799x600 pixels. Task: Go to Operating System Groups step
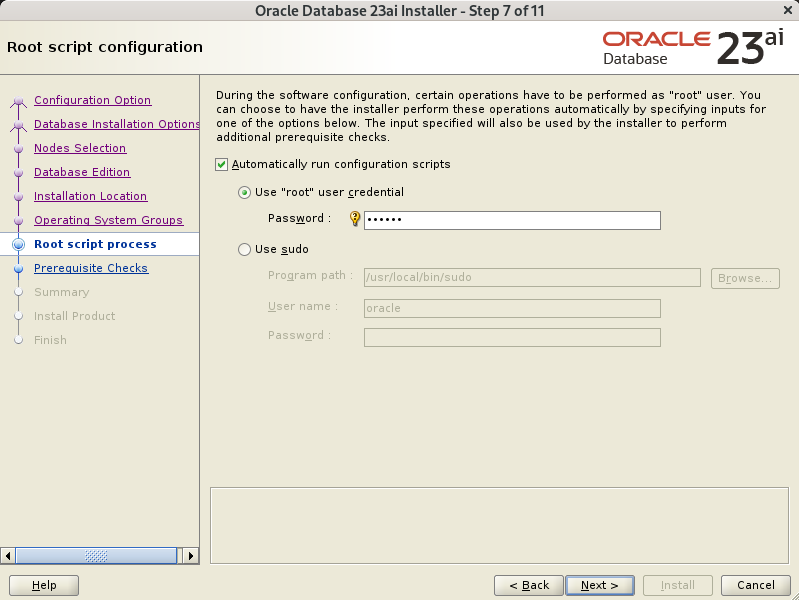point(108,220)
